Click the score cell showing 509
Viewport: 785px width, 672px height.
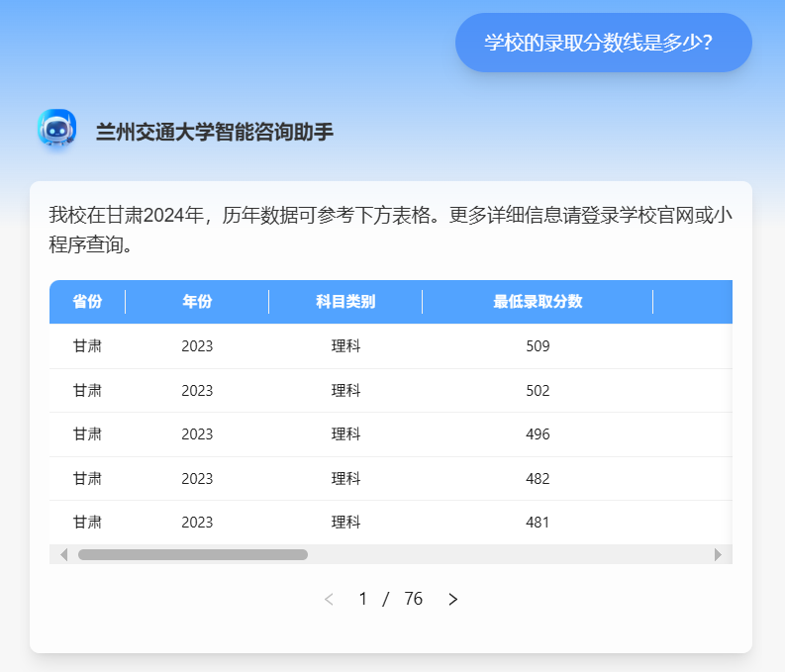coord(538,346)
